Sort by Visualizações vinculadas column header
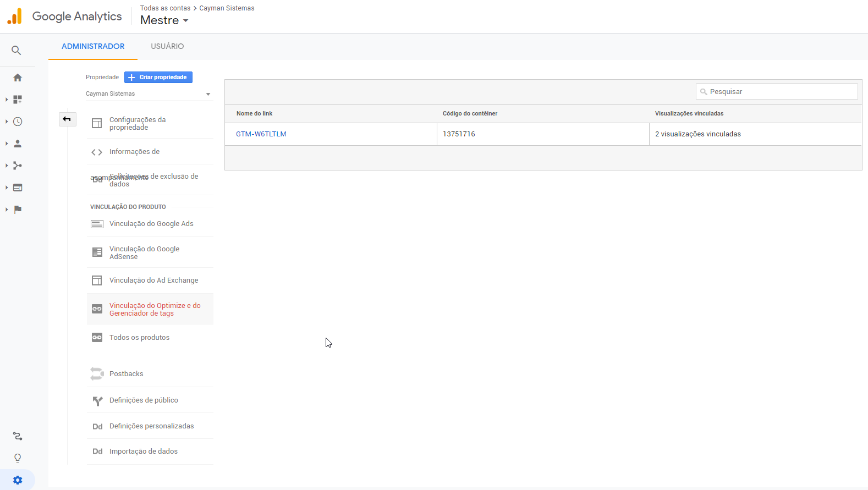Screen dimensions: 868x490 [689, 114]
